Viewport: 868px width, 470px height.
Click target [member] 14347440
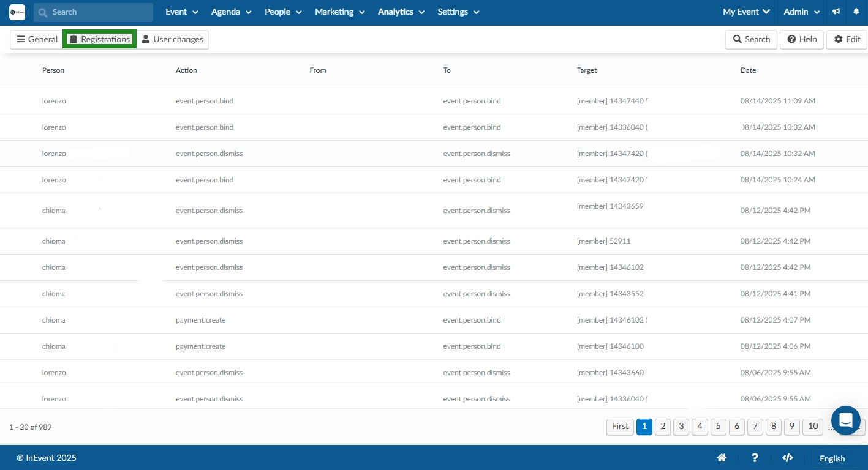point(612,101)
